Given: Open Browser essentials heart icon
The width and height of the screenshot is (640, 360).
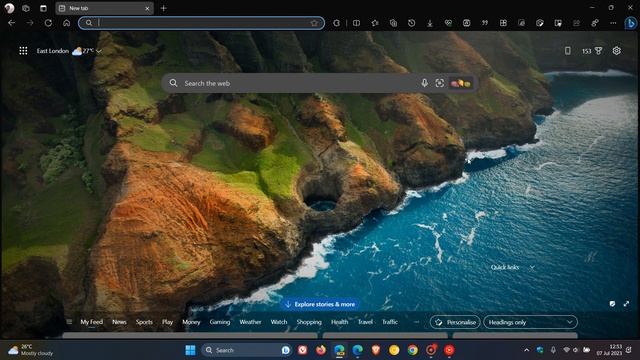Looking at the screenshot, I should (x=448, y=23).
